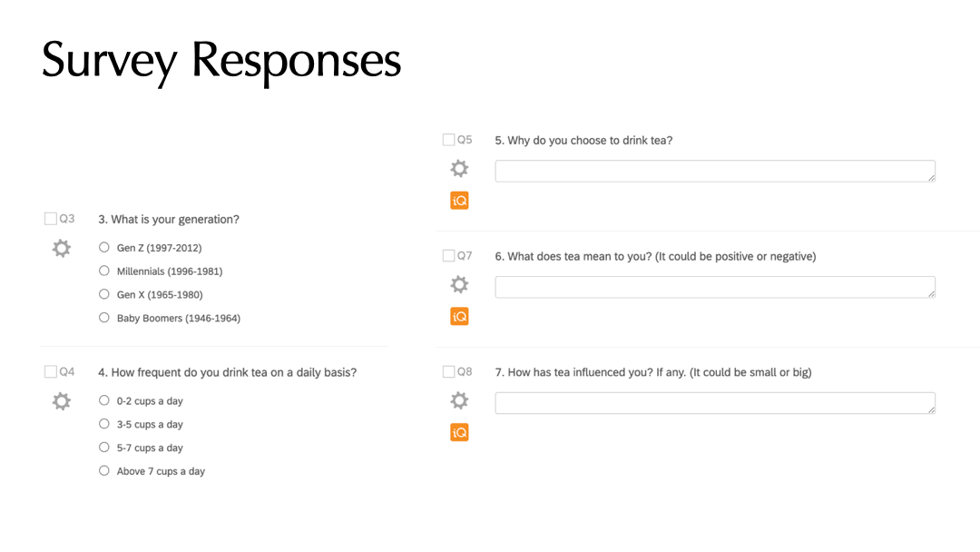Open the gear settings for question Q5
Screen dimensions: 980x552
[x=459, y=168]
